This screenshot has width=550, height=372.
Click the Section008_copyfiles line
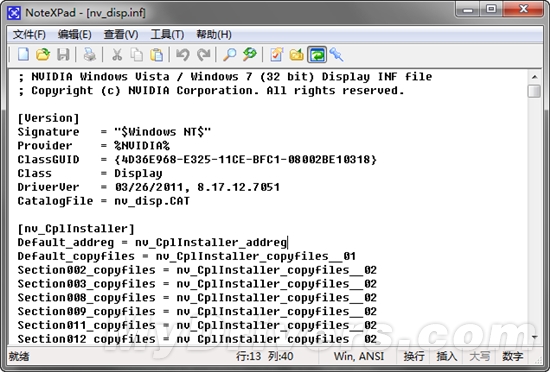click(197, 297)
